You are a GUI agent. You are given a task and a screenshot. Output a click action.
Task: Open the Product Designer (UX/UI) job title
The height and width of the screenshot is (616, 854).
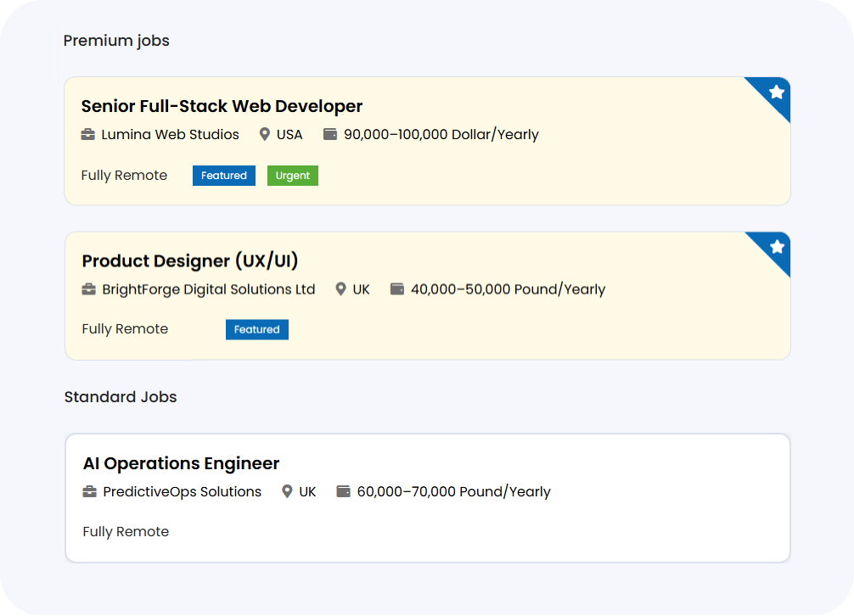pos(190,260)
